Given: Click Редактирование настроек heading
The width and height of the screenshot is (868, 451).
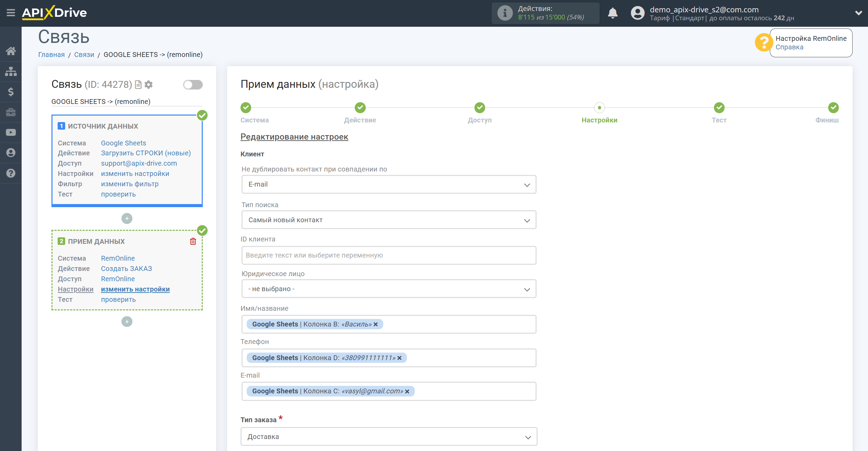Looking at the screenshot, I should (x=294, y=137).
